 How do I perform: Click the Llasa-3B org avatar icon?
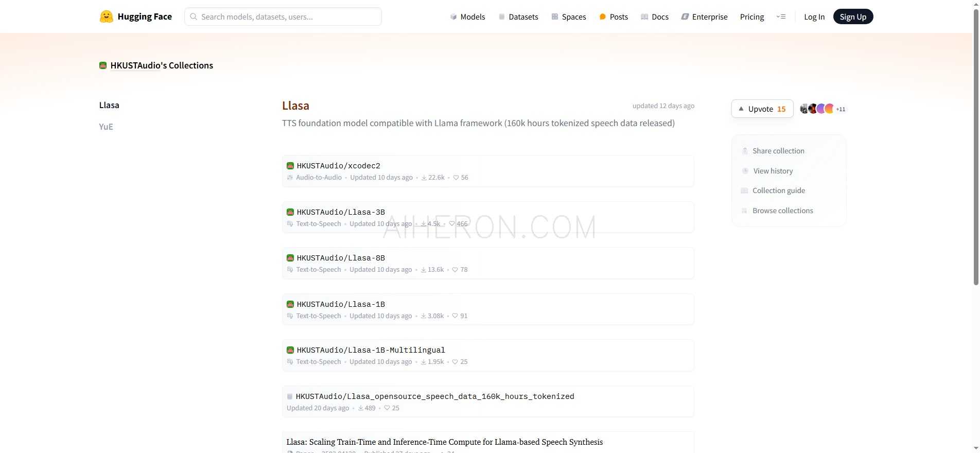click(290, 212)
